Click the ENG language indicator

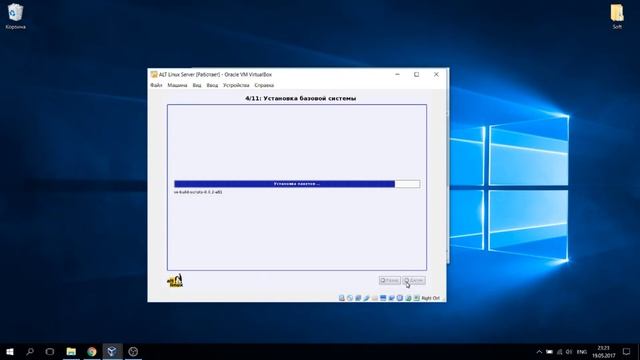coord(582,351)
